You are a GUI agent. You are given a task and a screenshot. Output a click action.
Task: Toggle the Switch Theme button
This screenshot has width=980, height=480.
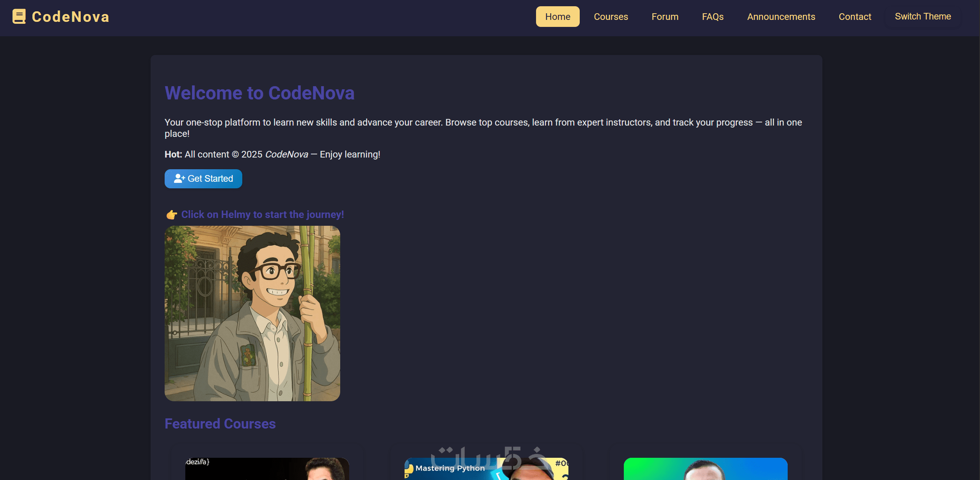point(923,17)
